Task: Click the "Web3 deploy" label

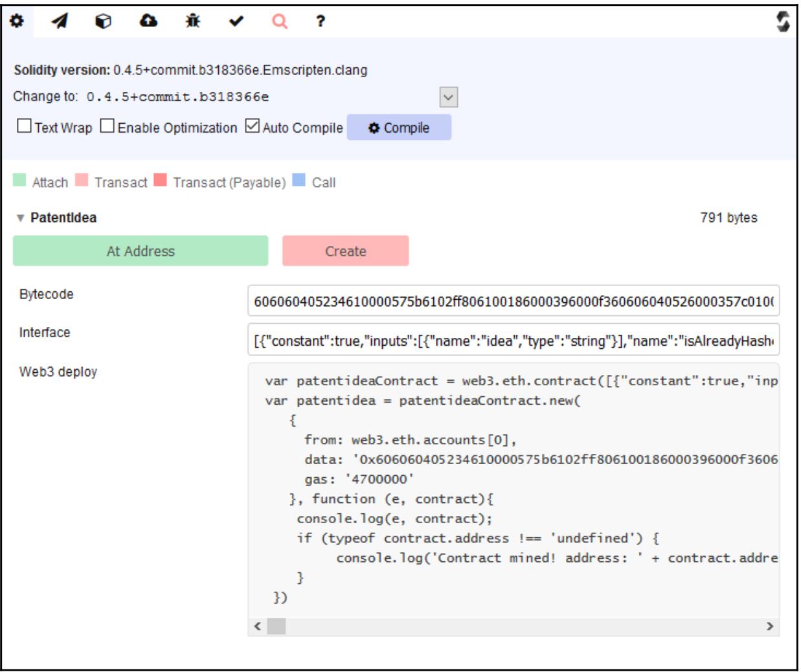Action: 58,372
